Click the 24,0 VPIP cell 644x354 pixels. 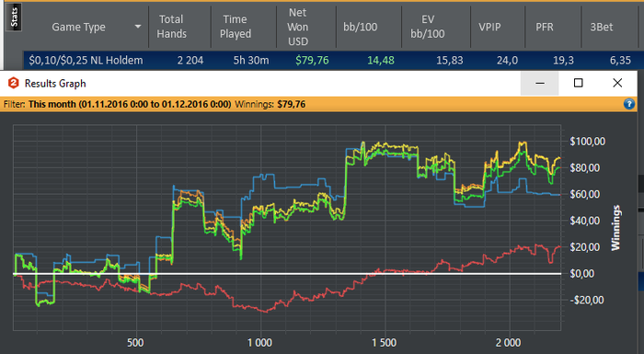[507, 61]
